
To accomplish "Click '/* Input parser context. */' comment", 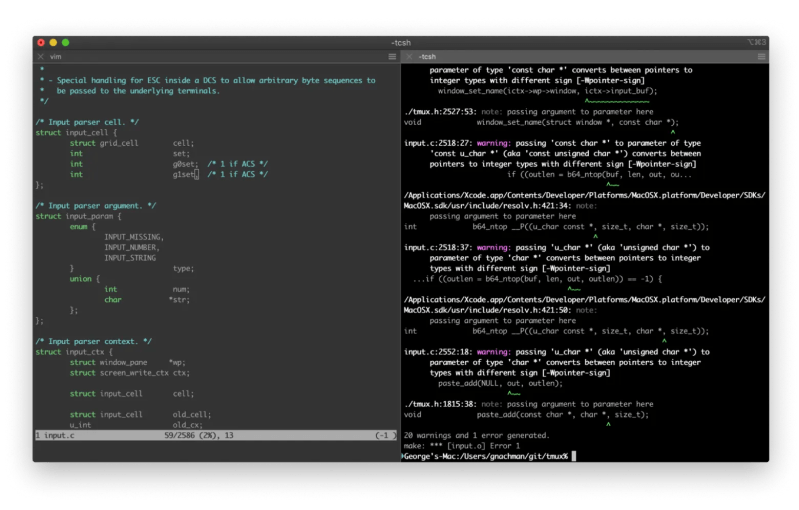I will pyautogui.click(x=94, y=341).
